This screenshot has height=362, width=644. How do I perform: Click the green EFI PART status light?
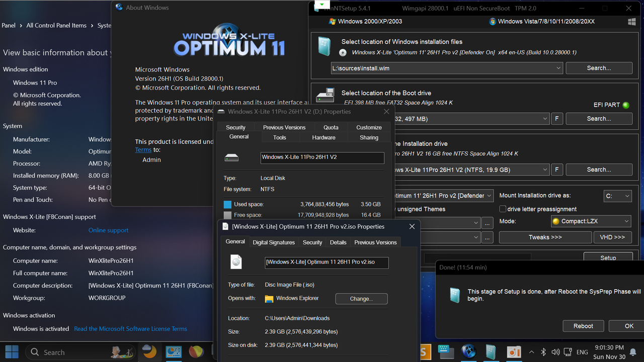pyautogui.click(x=626, y=105)
